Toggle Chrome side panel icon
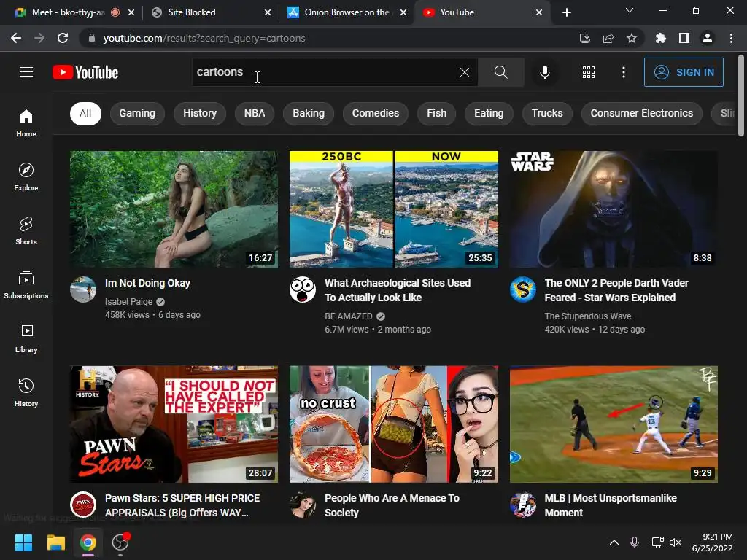The image size is (747, 560). 684,38
